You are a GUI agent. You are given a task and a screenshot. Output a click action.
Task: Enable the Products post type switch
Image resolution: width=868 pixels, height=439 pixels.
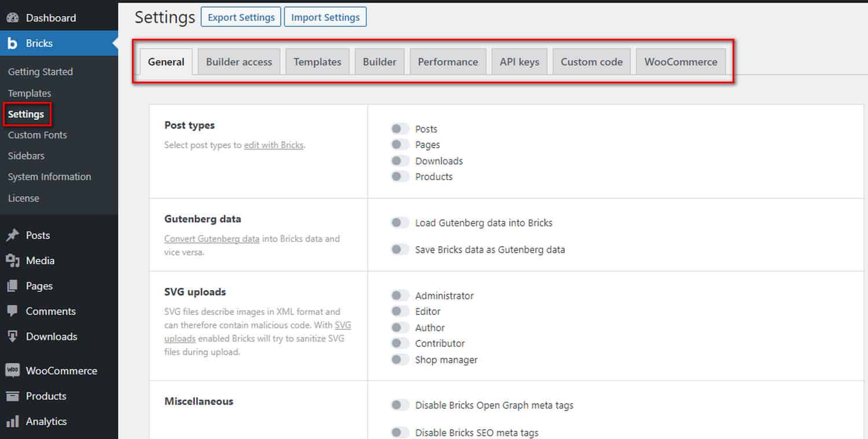point(400,177)
